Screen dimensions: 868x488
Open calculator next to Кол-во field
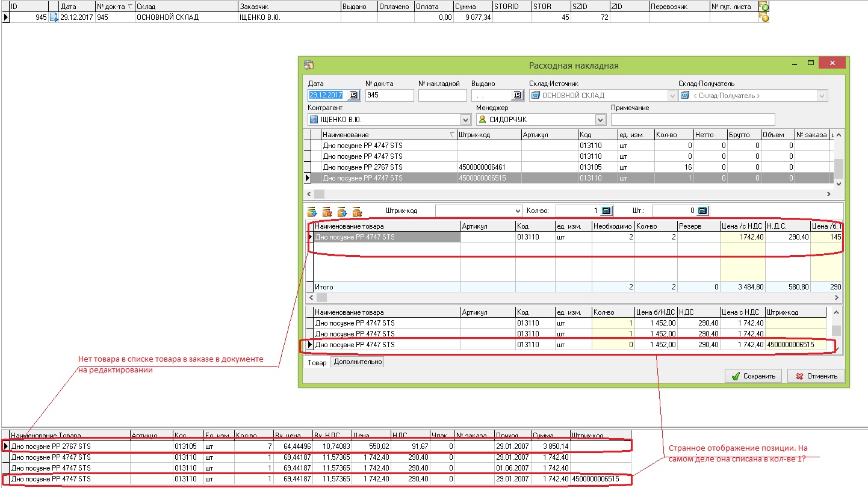pyautogui.click(x=606, y=211)
